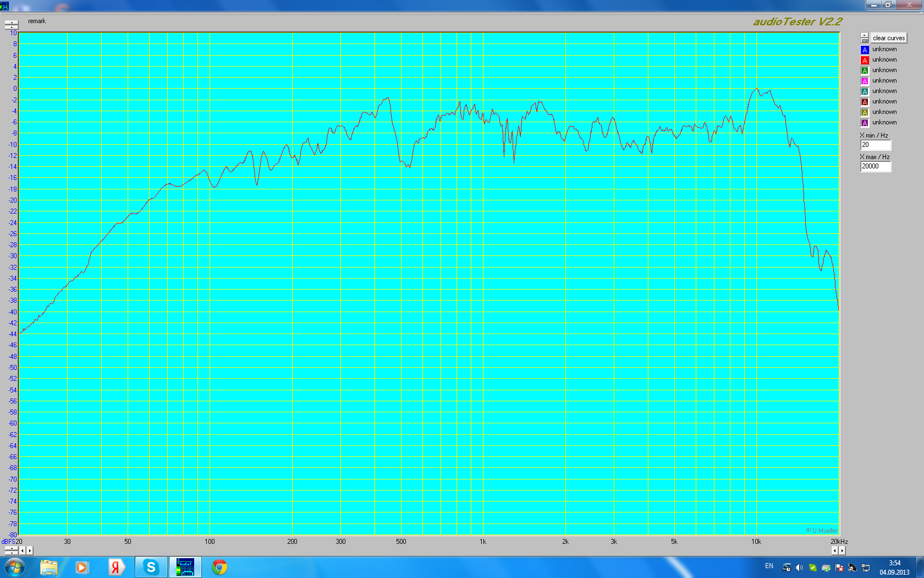Toggle the teal curve A button
The width and height of the screenshot is (924, 578).
coord(865,91)
